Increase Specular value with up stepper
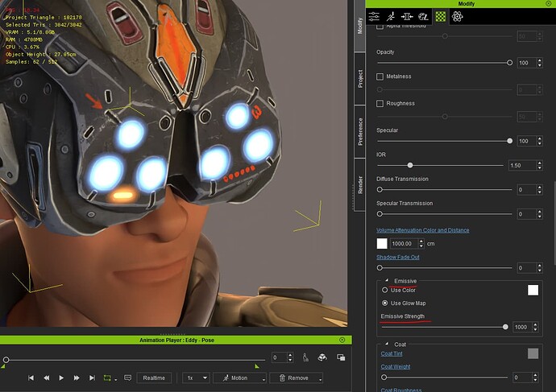The width and height of the screenshot is (556, 392). coord(539,138)
